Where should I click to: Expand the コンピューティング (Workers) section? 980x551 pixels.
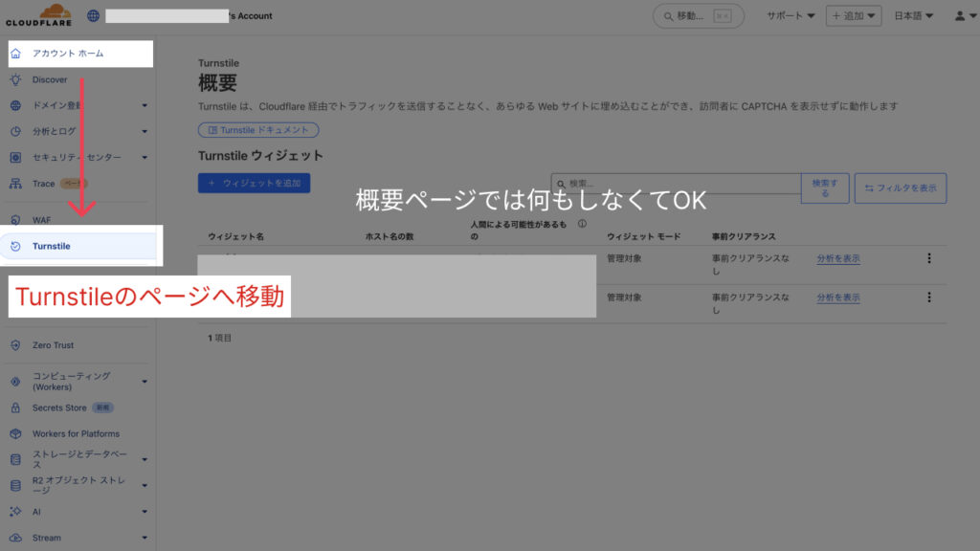[x=145, y=382]
